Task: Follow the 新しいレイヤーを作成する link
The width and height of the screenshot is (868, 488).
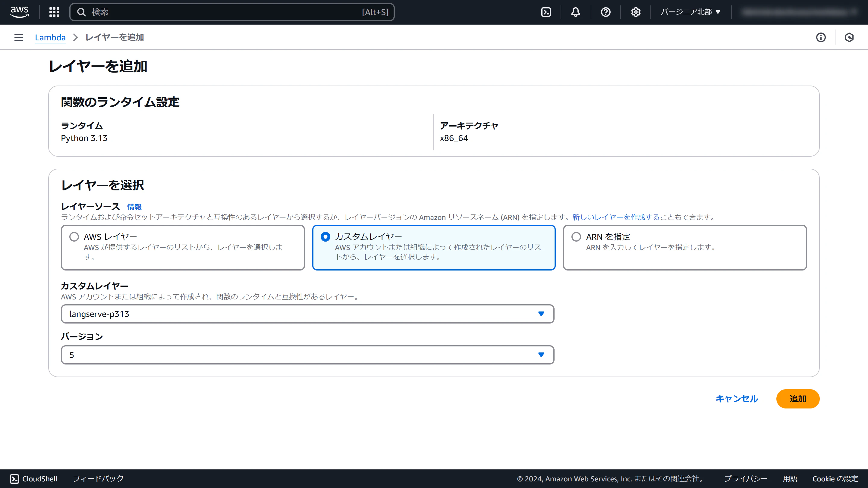Action: coord(616,217)
